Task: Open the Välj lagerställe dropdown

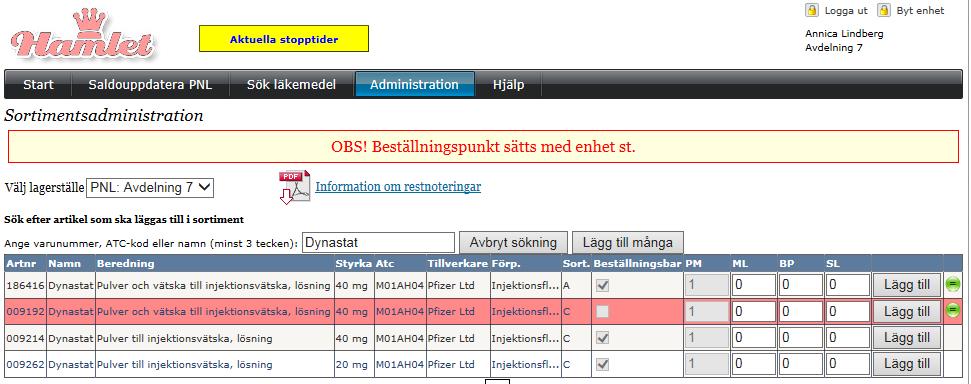Action: pos(150,188)
